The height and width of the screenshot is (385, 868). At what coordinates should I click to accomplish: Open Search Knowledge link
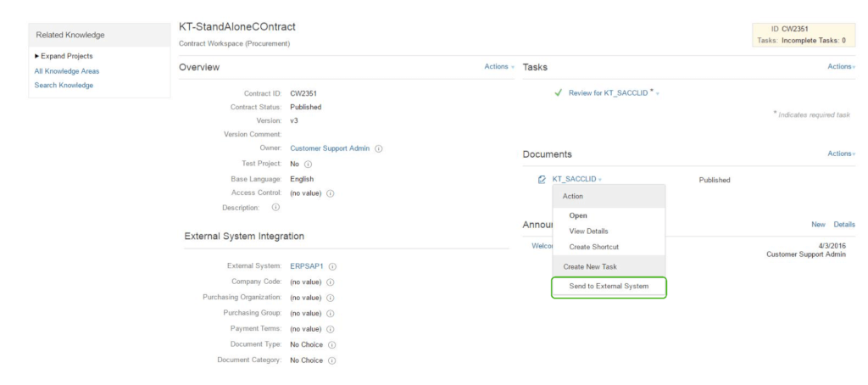(x=64, y=86)
